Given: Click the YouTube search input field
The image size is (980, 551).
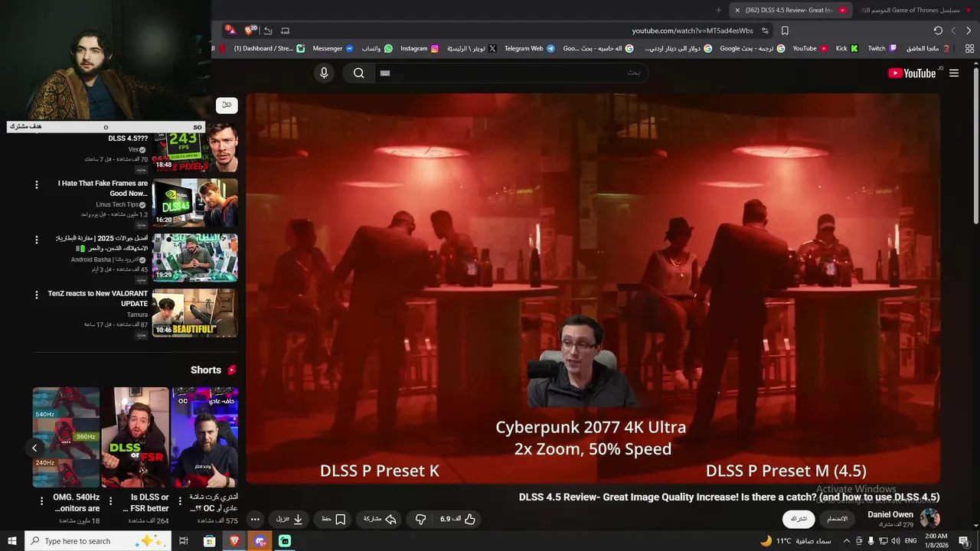Looking at the screenshot, I should tap(513, 73).
